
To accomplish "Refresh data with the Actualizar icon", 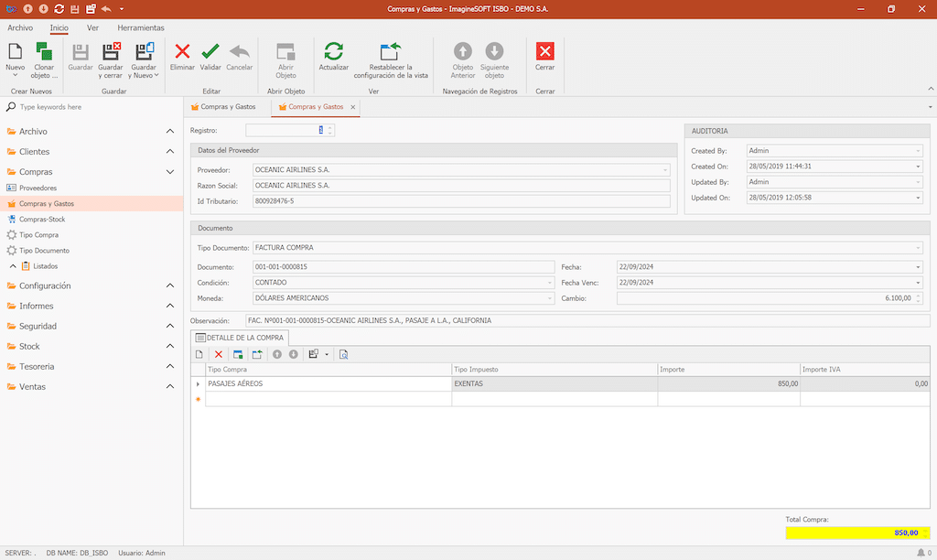I will point(334,52).
